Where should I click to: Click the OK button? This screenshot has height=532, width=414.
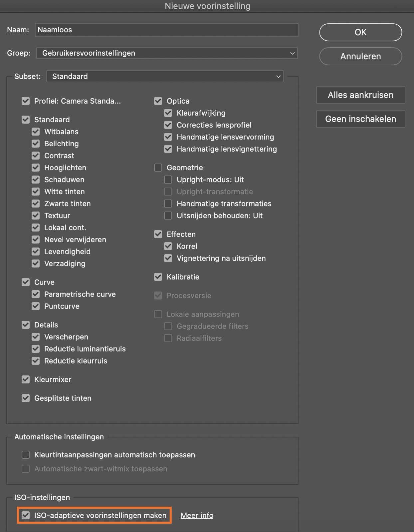click(x=360, y=32)
